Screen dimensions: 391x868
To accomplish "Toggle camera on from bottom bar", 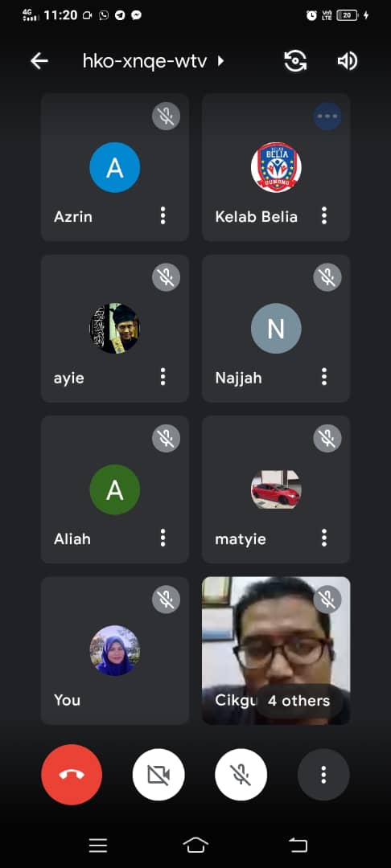I will 158,775.
